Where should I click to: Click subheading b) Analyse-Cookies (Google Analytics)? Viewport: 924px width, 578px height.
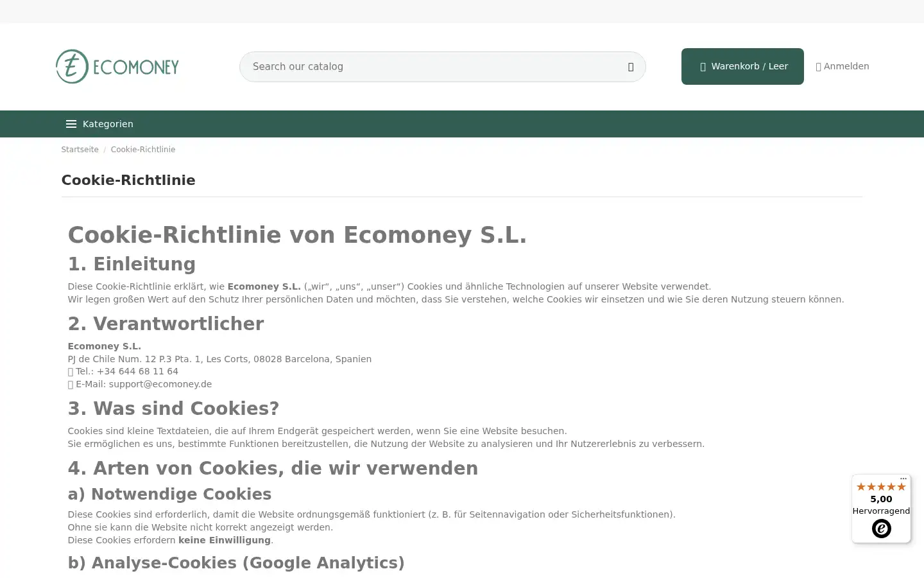point(236,563)
